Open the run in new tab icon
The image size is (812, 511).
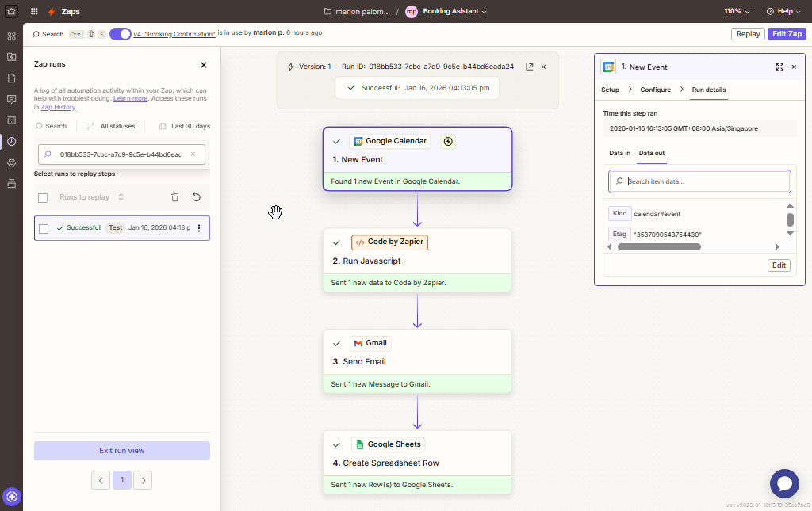pyautogui.click(x=529, y=67)
